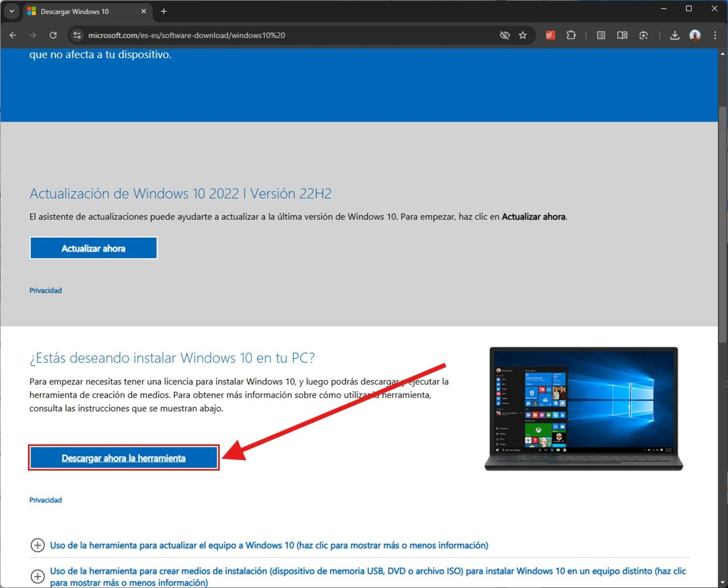728x588 pixels.
Task: Select the Descargar Windows 10 tab
Action: 87,12
